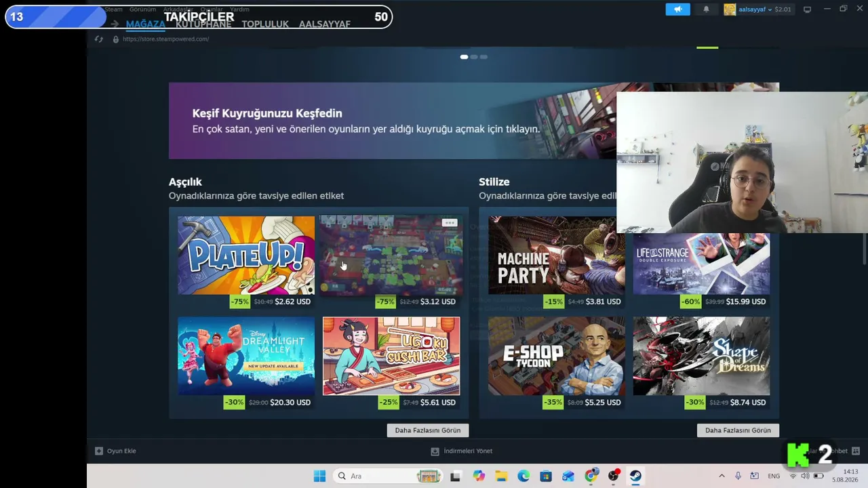
Task: Select the second carousel page dot
Action: pyautogui.click(x=474, y=57)
